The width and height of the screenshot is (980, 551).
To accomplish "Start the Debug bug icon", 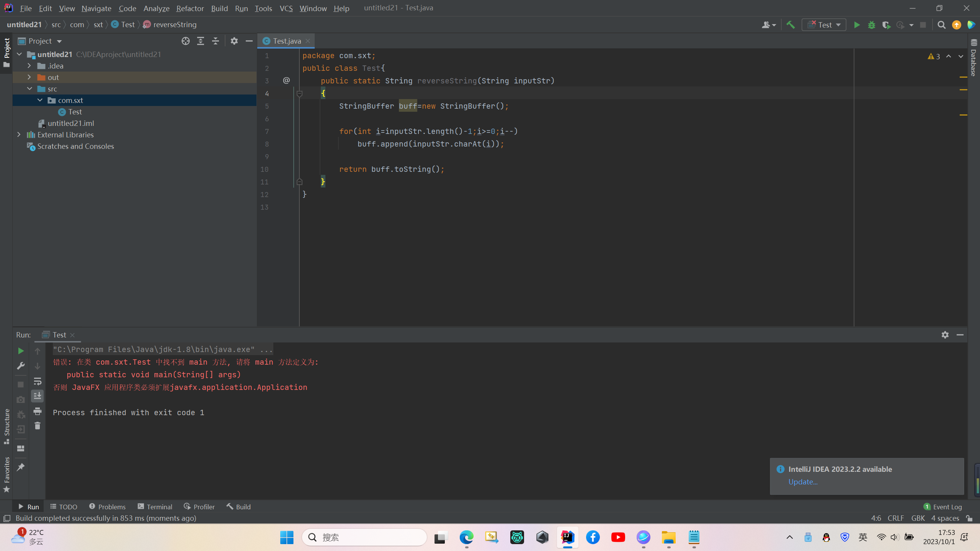I will tap(872, 25).
